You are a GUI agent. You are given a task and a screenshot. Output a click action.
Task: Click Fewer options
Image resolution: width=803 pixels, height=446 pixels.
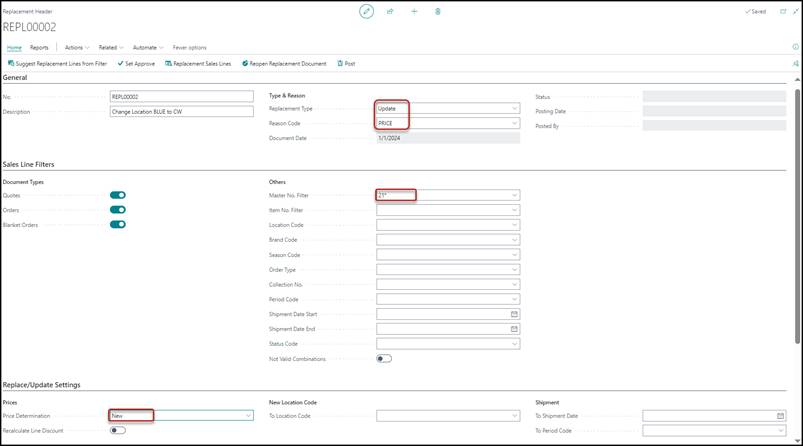click(x=189, y=47)
